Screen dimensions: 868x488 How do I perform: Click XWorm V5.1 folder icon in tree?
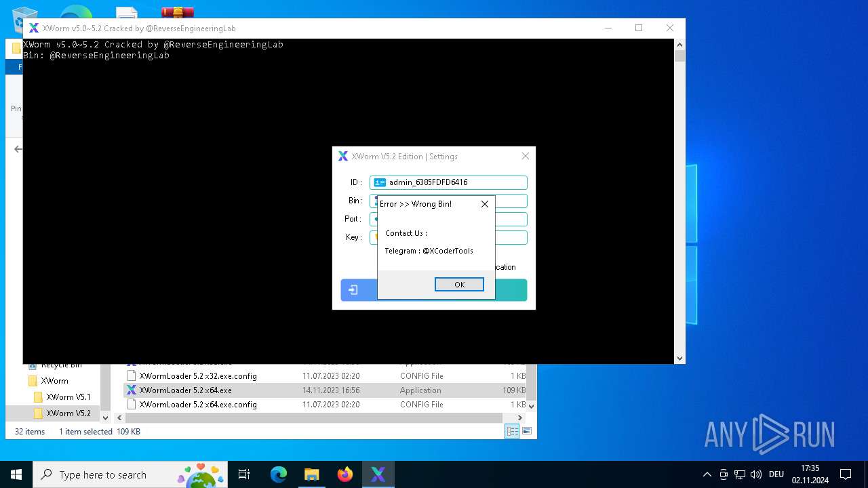click(x=39, y=397)
